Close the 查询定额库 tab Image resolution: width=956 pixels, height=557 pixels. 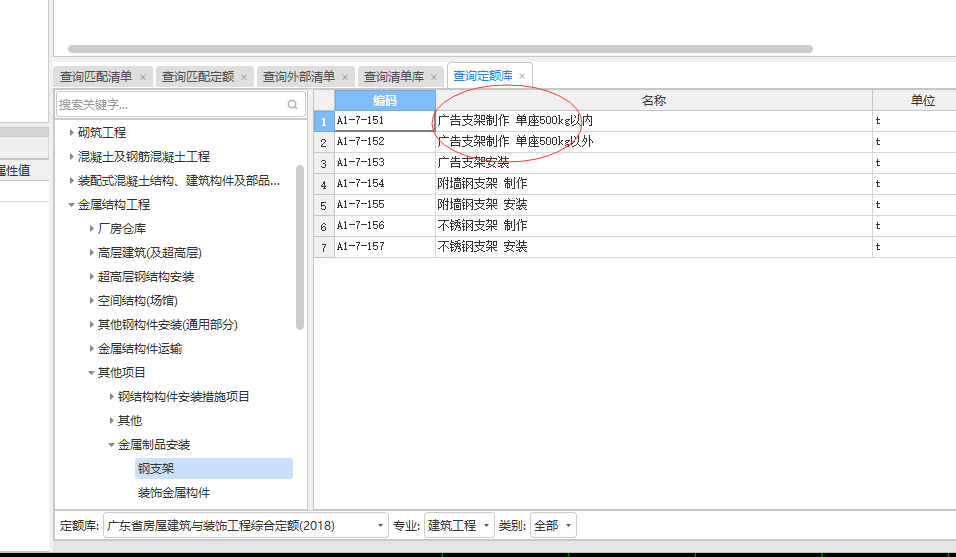(x=522, y=76)
